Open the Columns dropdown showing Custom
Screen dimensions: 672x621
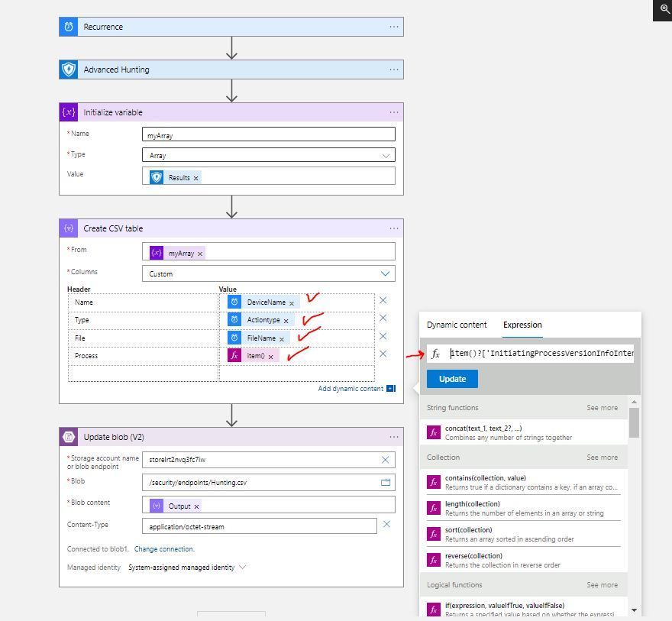pos(268,273)
